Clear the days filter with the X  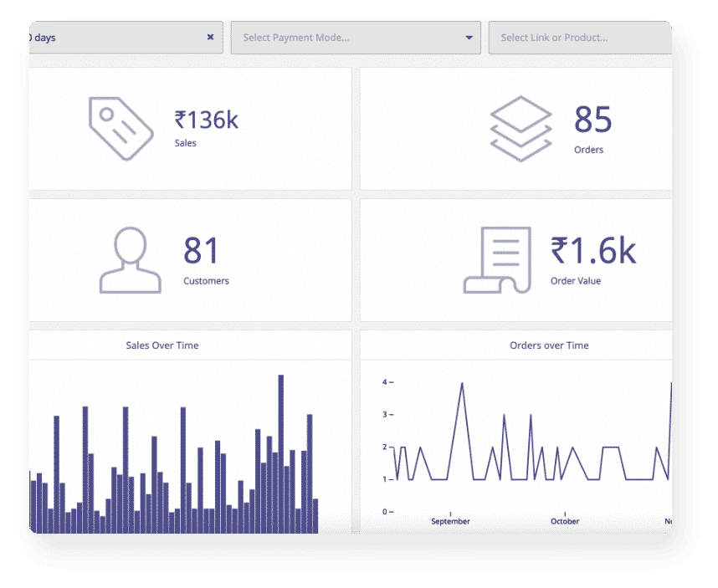(x=210, y=38)
